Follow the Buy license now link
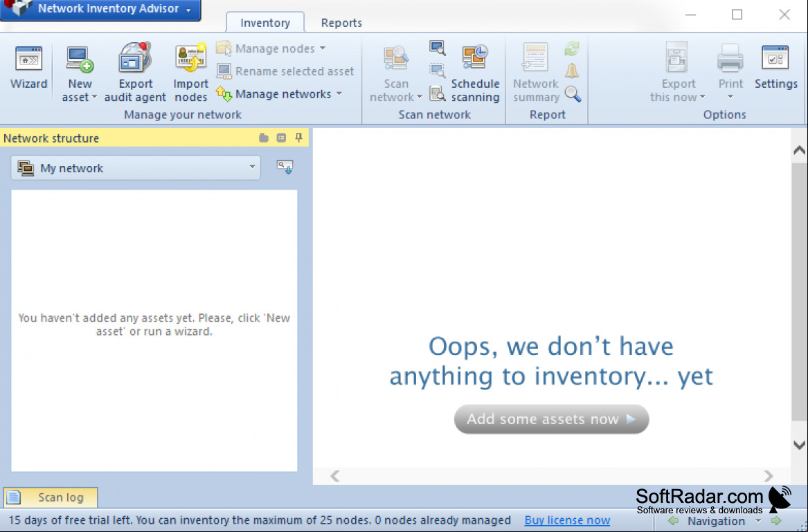The width and height of the screenshot is (808, 532). click(x=567, y=521)
